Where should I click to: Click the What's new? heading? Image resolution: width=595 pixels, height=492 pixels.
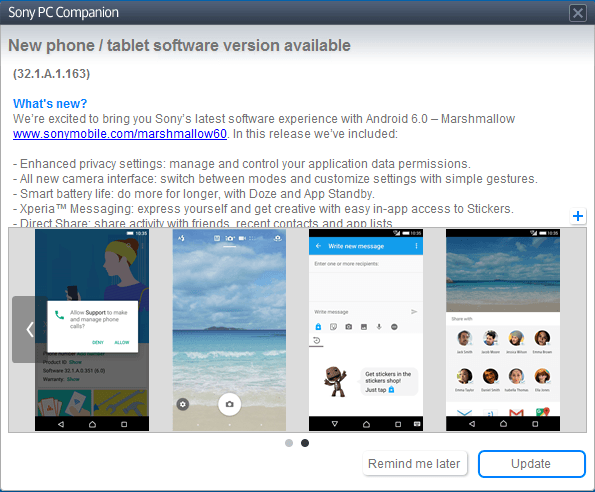[x=50, y=104]
